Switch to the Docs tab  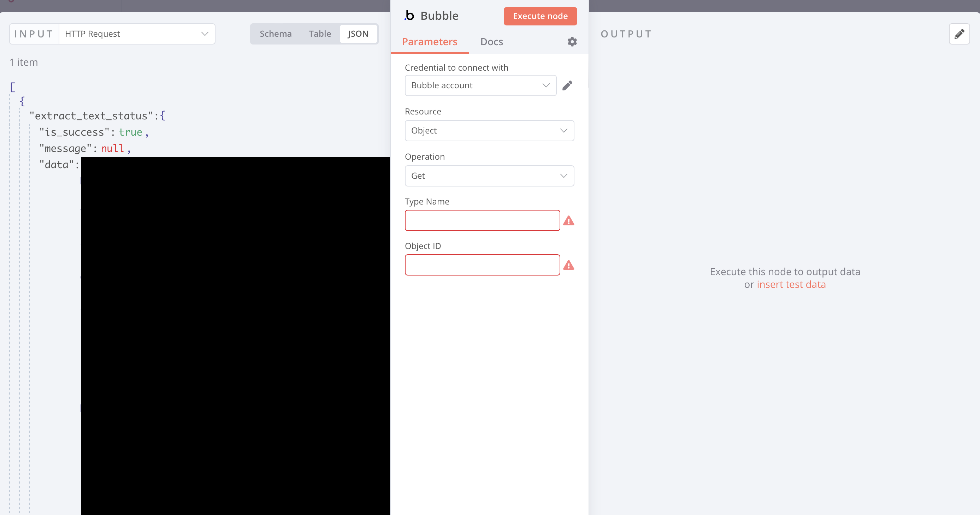coord(491,42)
